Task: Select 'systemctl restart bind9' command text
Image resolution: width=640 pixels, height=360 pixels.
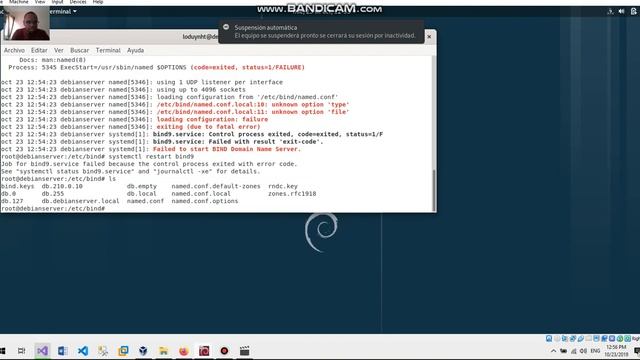Action: point(151,156)
